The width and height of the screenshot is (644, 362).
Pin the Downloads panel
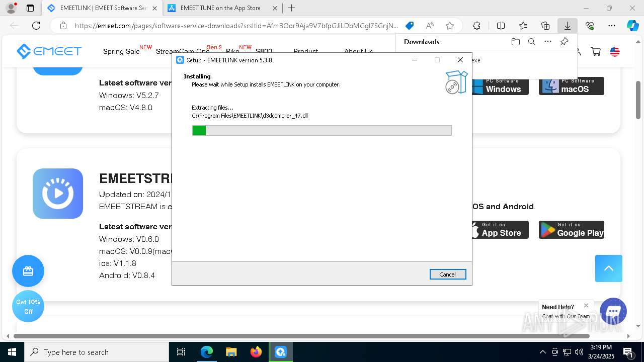(x=564, y=42)
